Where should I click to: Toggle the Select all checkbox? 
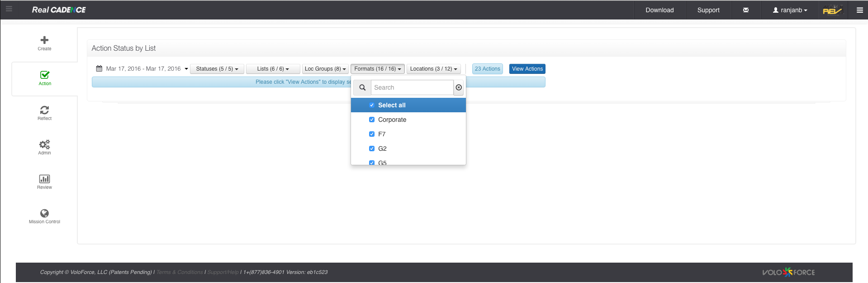pos(372,105)
